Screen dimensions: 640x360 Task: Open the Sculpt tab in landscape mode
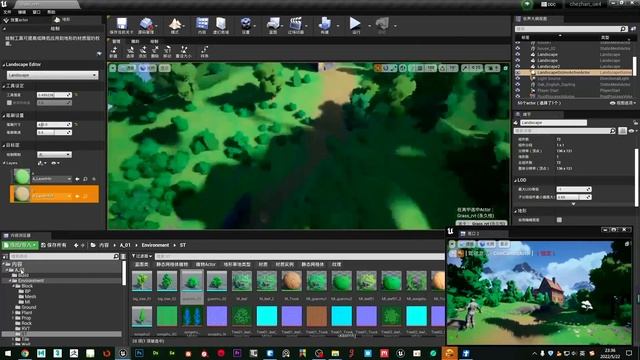135,41
